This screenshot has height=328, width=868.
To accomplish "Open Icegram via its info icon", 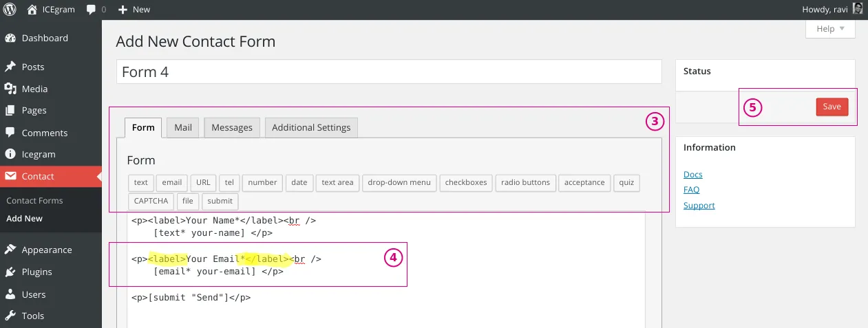I will pos(10,154).
